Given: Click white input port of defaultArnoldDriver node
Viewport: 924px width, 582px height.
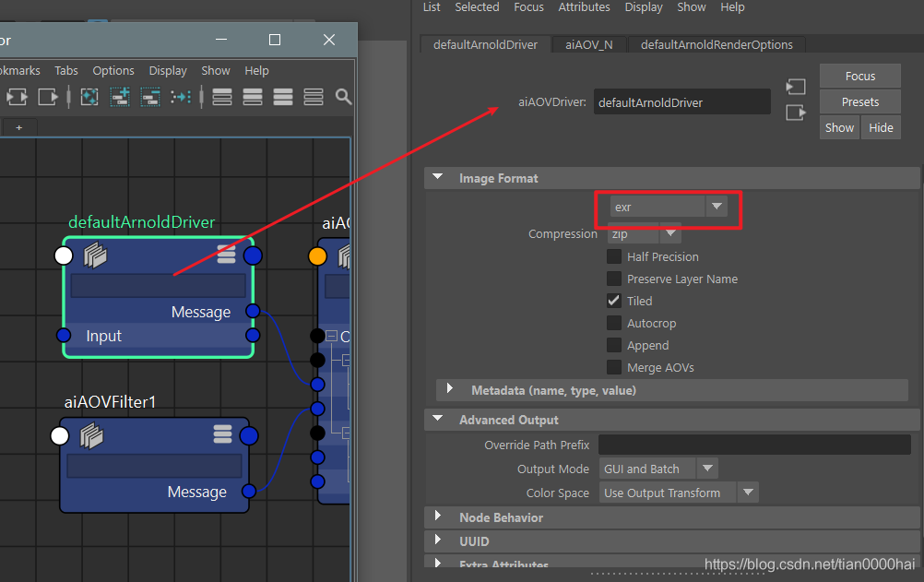Looking at the screenshot, I should pos(64,255).
